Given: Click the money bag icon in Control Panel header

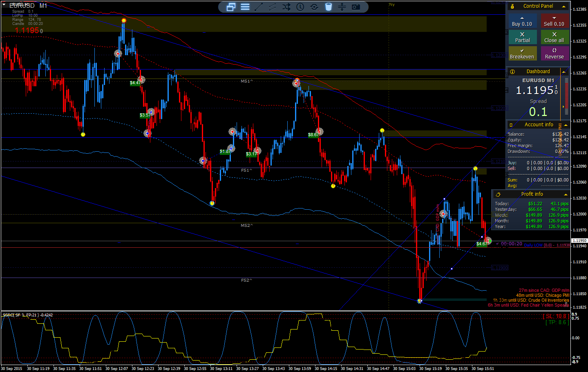Looking at the screenshot, I should pyautogui.click(x=512, y=6).
